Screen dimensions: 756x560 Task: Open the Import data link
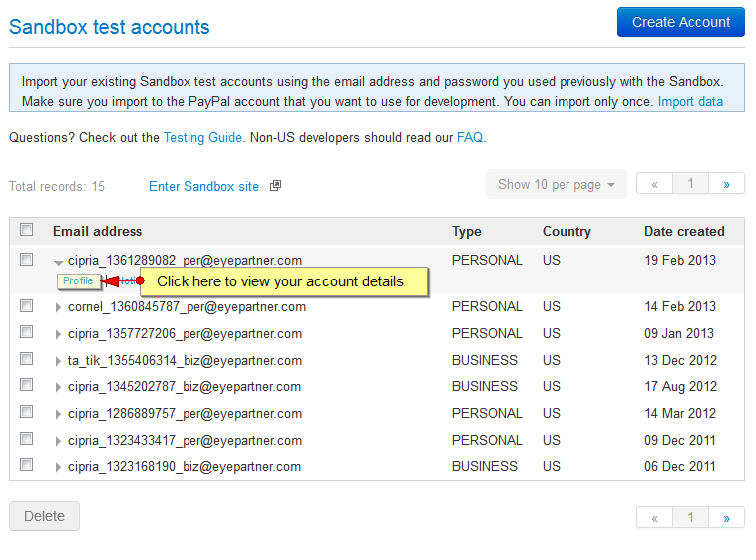(x=690, y=102)
